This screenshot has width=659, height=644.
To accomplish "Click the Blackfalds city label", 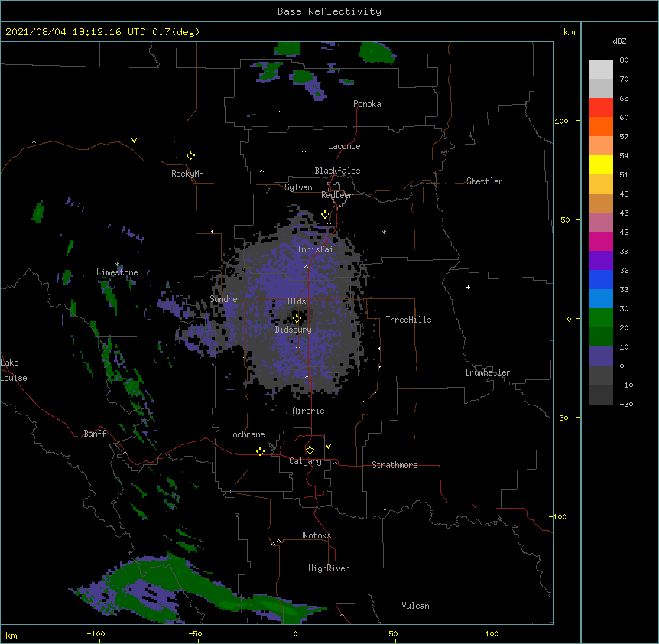I will pos(337,171).
